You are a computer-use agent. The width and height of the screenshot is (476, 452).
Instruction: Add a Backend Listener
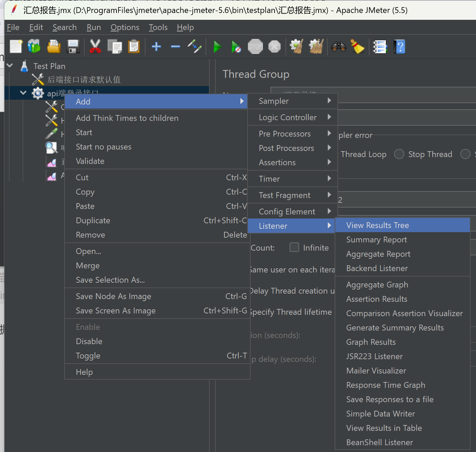[403, 268]
